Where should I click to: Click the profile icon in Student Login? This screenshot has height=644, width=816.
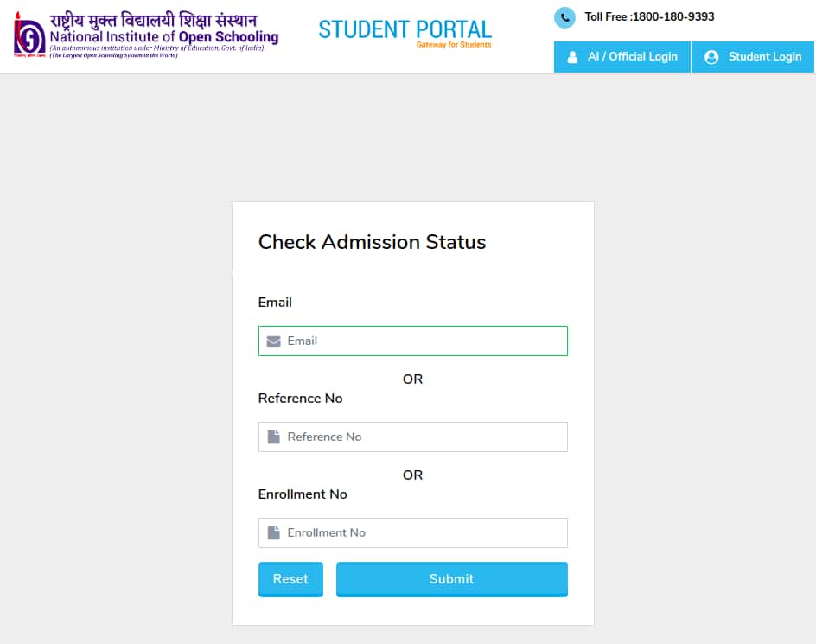click(x=711, y=57)
